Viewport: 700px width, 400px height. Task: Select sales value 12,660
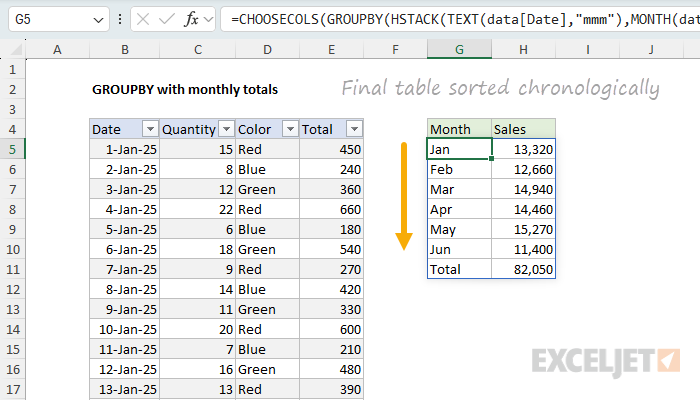[x=524, y=169]
